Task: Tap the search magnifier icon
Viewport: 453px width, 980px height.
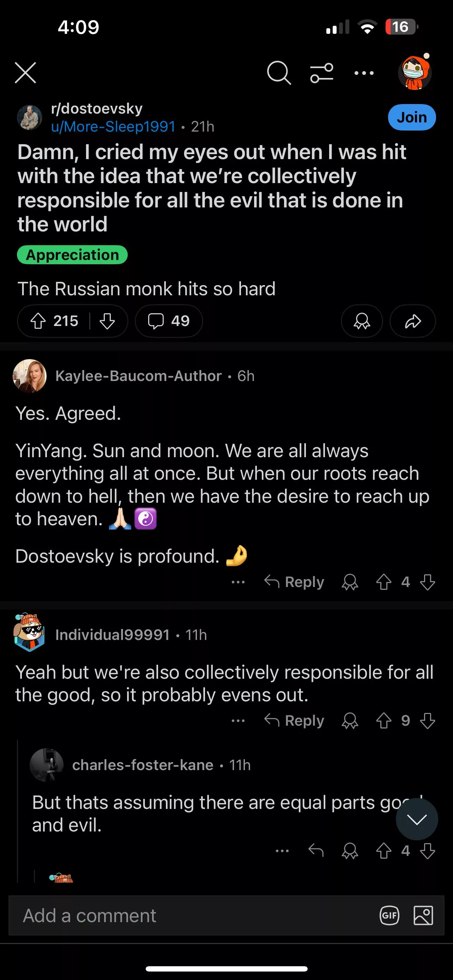Action: click(x=279, y=72)
